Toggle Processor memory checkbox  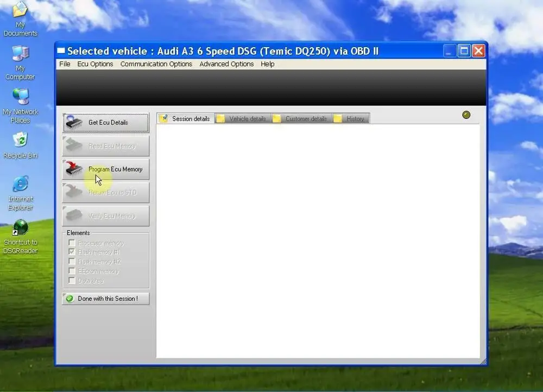(72, 243)
